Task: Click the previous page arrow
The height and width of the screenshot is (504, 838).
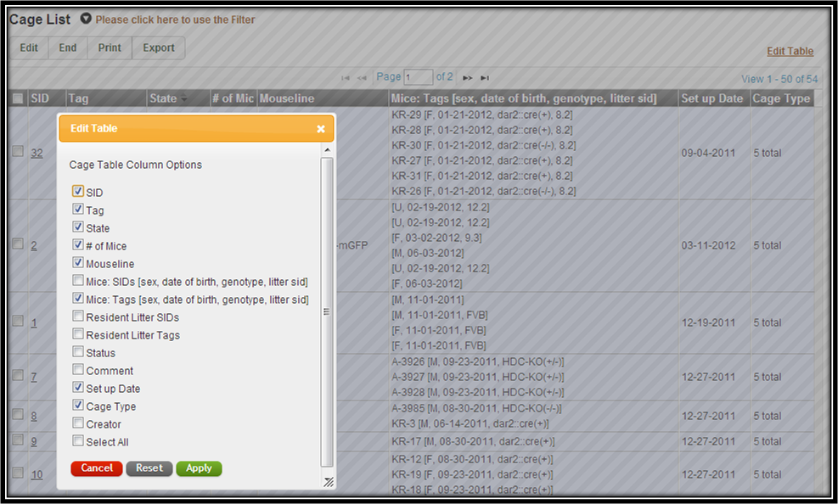Action: pyautogui.click(x=362, y=77)
